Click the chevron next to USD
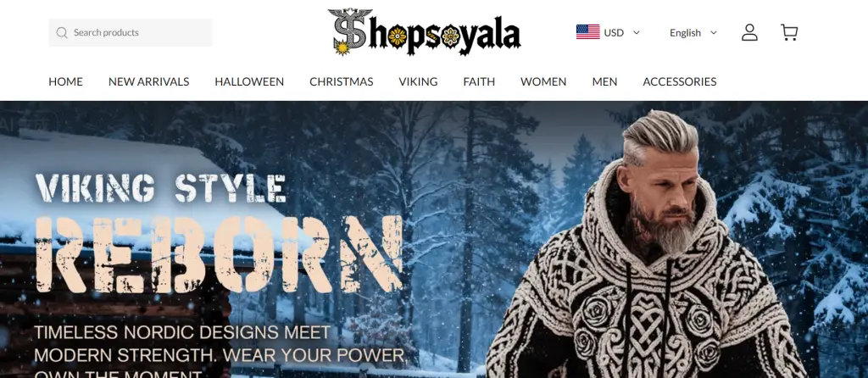 pyautogui.click(x=636, y=32)
